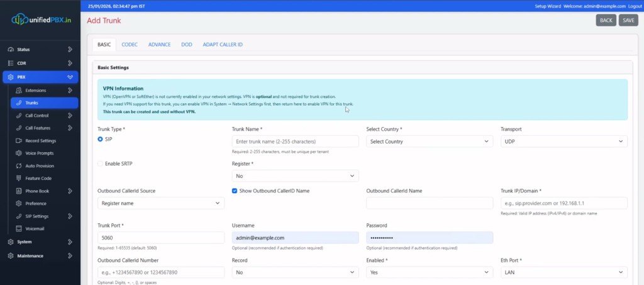The image size is (644, 285).
Task: Expand the CDR menu chevron
Action: pos(70,64)
